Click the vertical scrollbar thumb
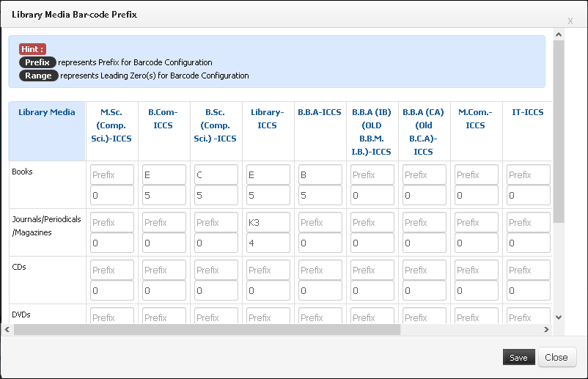 coord(559,131)
